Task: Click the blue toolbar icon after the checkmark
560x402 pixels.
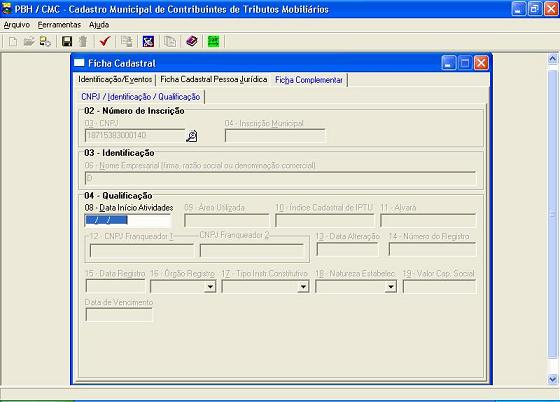Action: [x=148, y=41]
